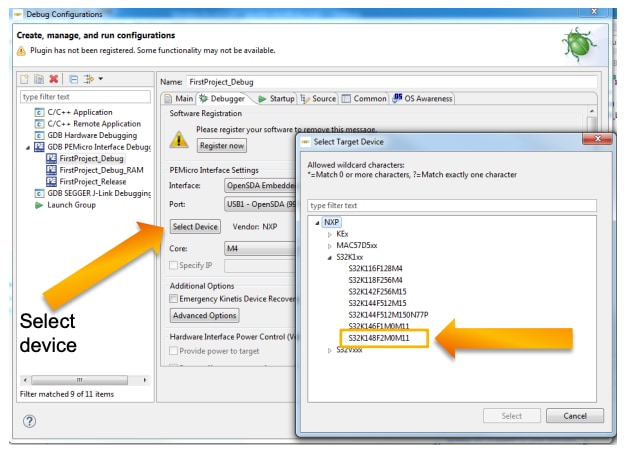Click the New launch configuration icon

[x=23, y=78]
